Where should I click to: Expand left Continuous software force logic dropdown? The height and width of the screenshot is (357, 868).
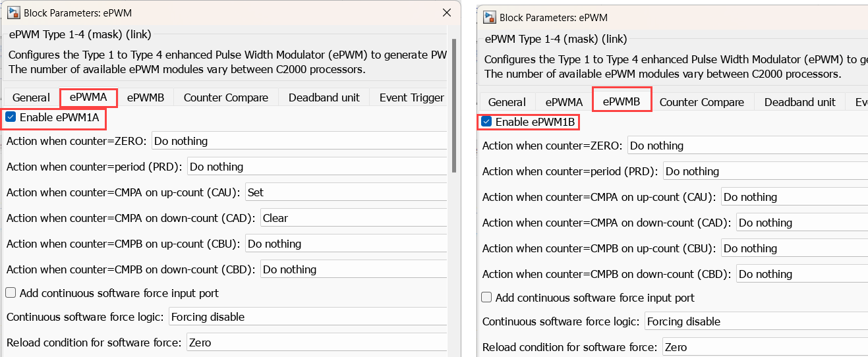pos(308,317)
